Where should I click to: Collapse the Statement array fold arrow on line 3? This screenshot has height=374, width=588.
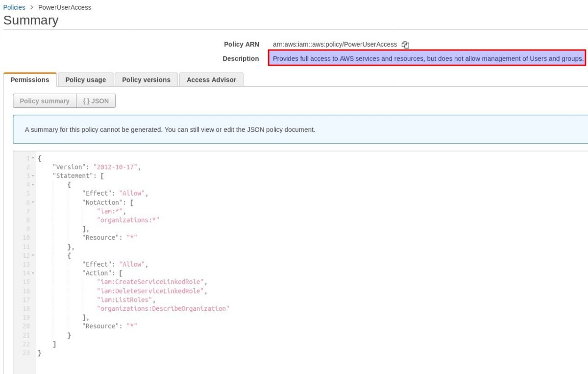pyautogui.click(x=33, y=176)
